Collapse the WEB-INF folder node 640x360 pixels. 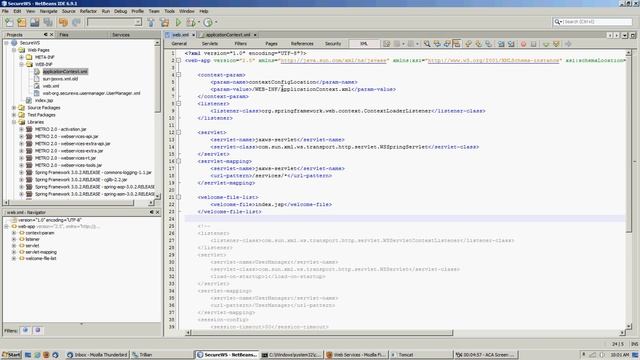click(22, 64)
